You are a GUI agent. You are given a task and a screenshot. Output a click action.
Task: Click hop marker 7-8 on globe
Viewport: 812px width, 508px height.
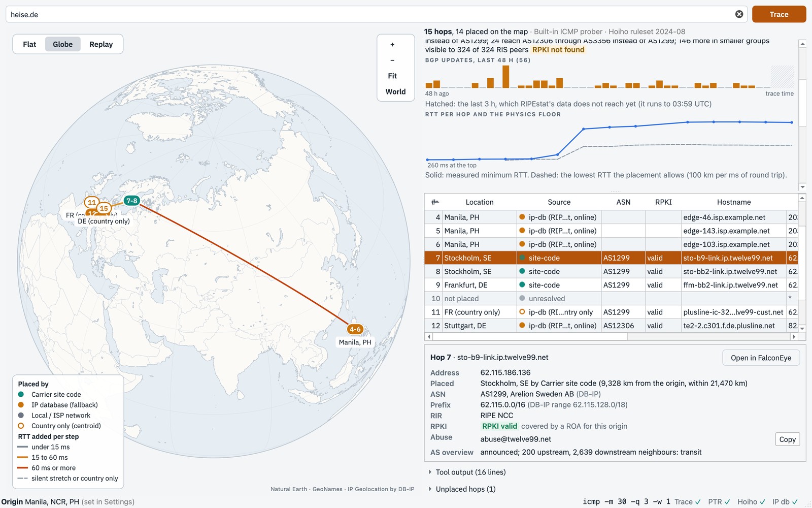[132, 201]
